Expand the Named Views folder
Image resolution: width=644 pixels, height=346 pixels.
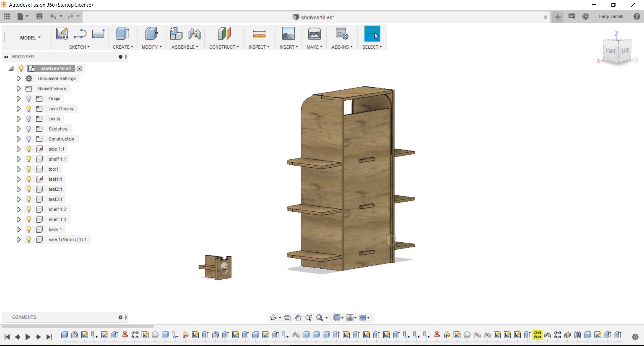pos(19,89)
